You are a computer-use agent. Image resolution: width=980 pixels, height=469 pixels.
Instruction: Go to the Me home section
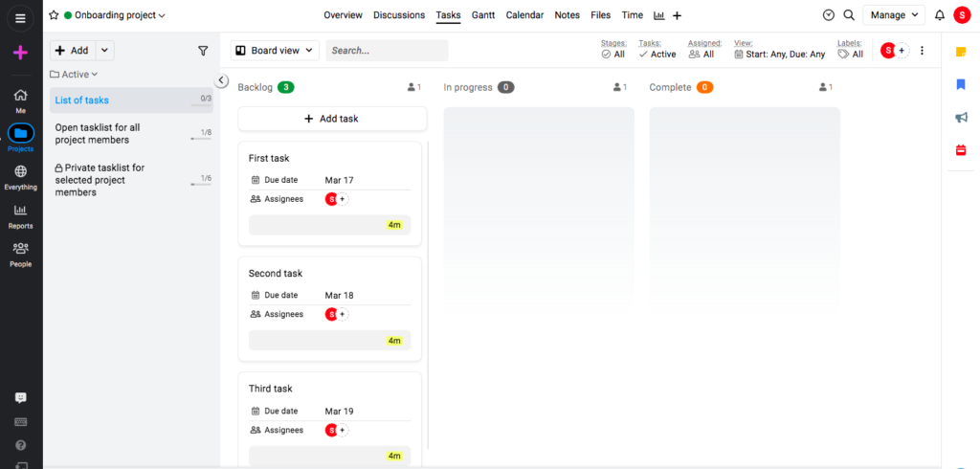21,100
